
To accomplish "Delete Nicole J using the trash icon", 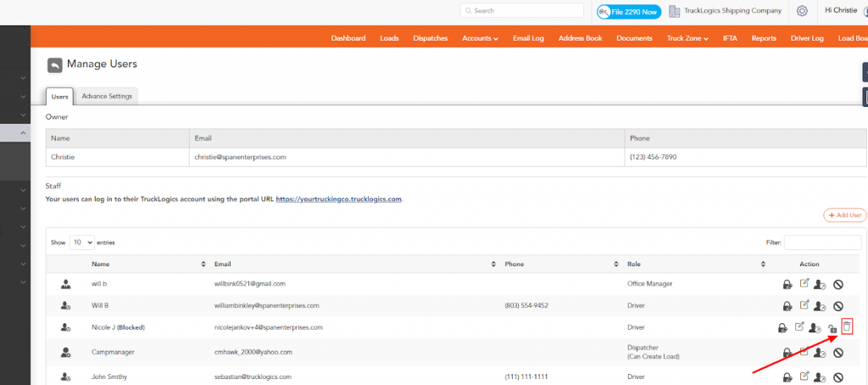I will tap(847, 326).
